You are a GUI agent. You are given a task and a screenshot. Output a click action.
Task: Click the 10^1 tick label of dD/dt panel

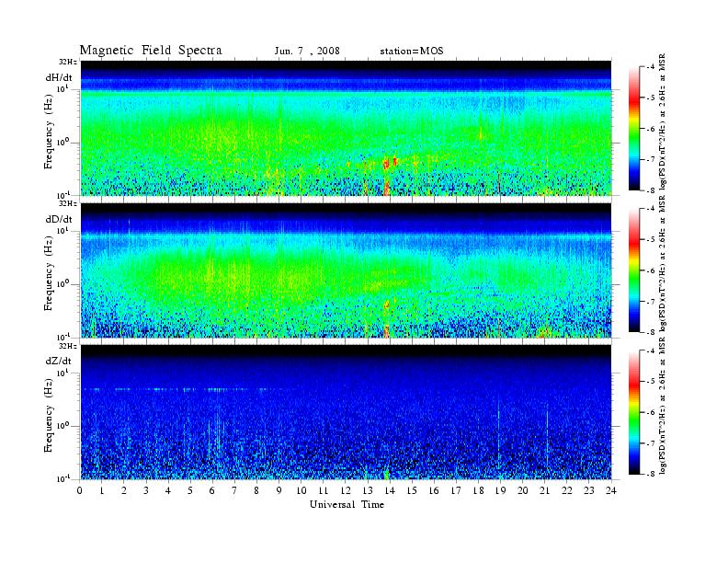coord(63,230)
